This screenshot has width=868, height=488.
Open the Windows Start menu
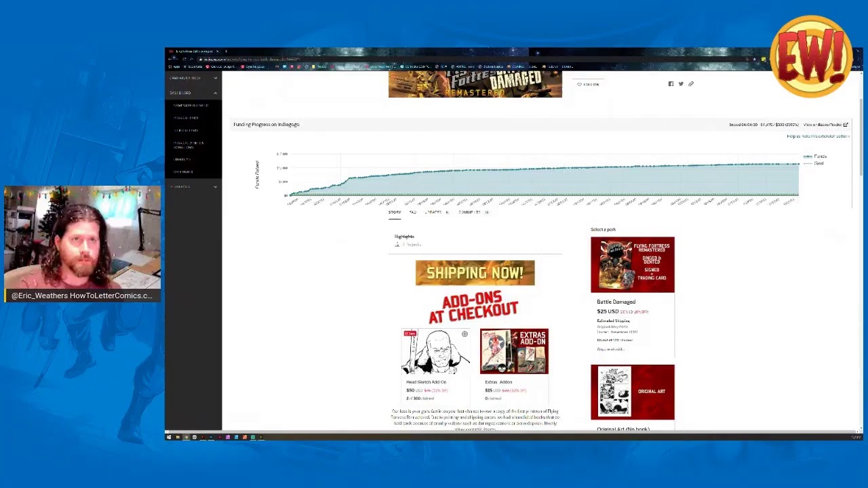(x=169, y=437)
